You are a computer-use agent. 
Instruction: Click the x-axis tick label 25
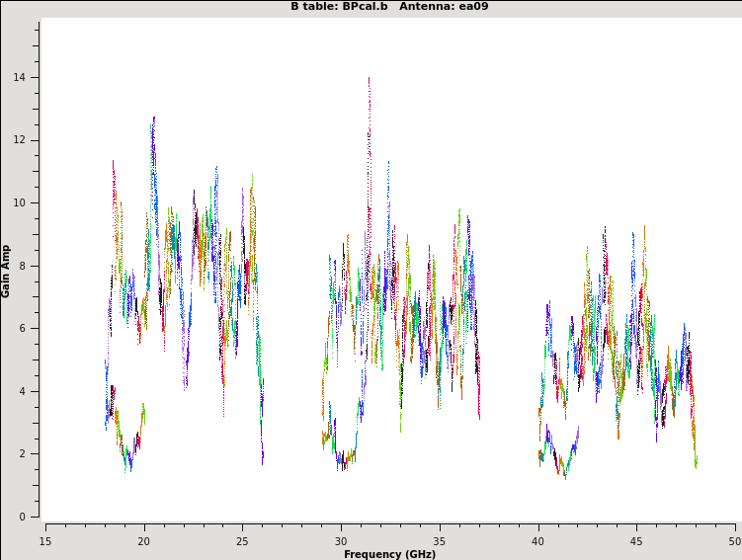click(242, 541)
